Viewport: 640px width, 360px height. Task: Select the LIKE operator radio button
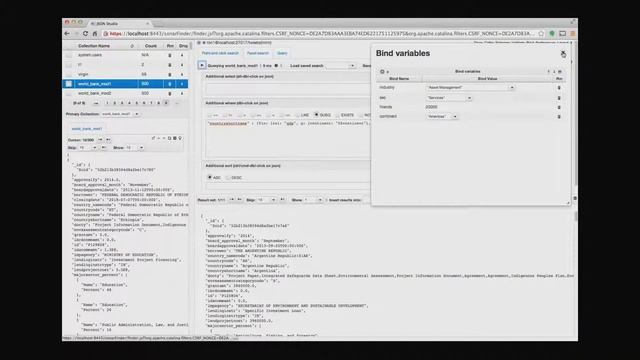point(297,115)
